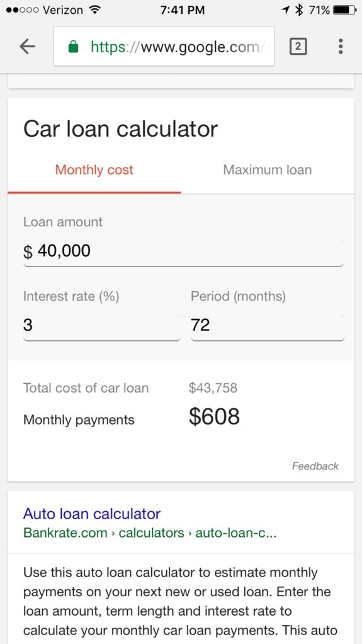Tap the $608 monthly payments value
362x644 pixels.
pos(214,417)
